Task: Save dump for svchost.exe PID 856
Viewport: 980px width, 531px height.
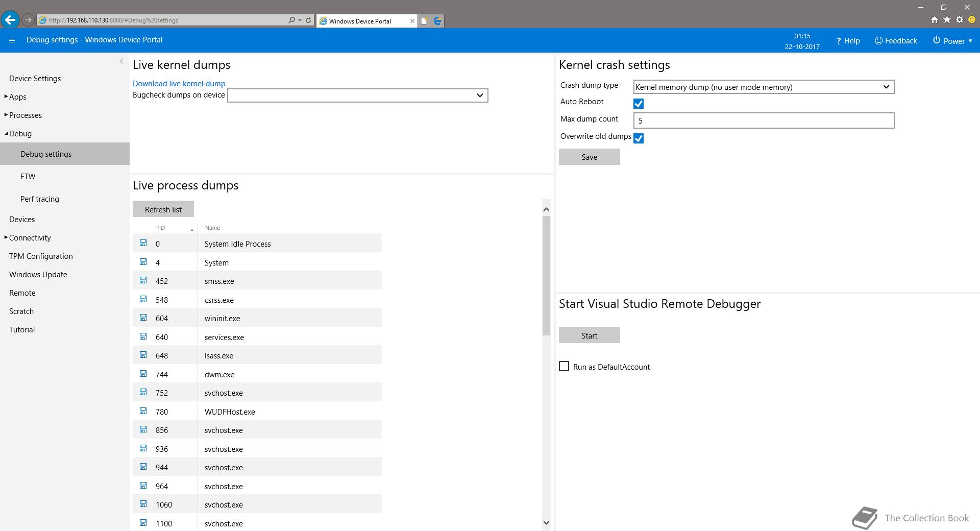Action: pyautogui.click(x=143, y=429)
